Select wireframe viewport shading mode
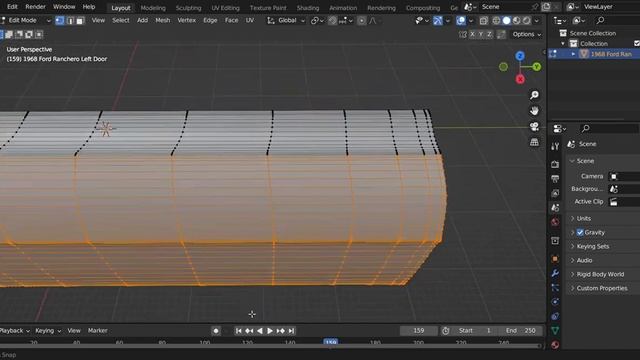 [x=496, y=20]
